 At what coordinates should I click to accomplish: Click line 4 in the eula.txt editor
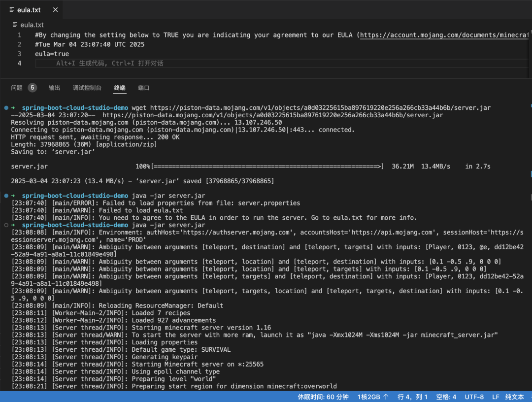point(197,63)
